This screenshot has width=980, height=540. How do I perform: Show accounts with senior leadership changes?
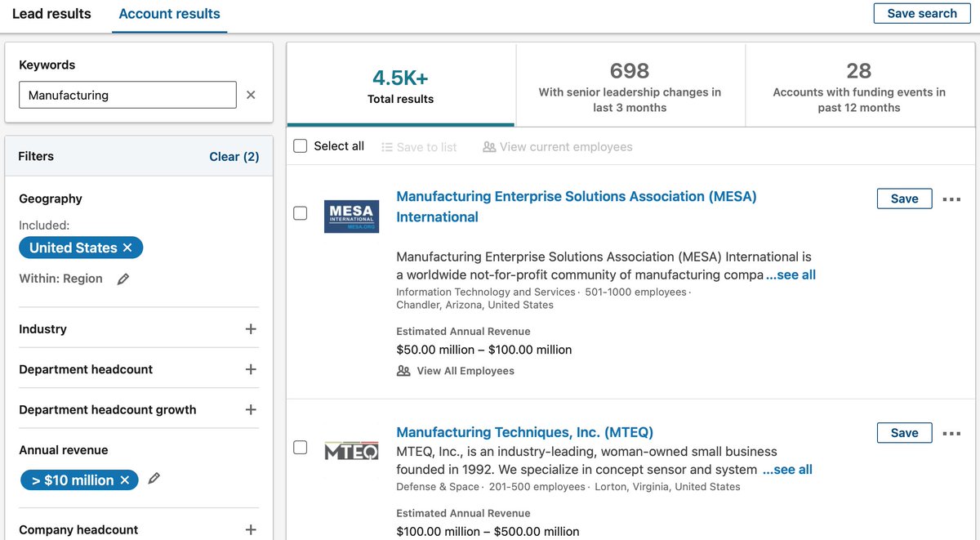pos(630,85)
